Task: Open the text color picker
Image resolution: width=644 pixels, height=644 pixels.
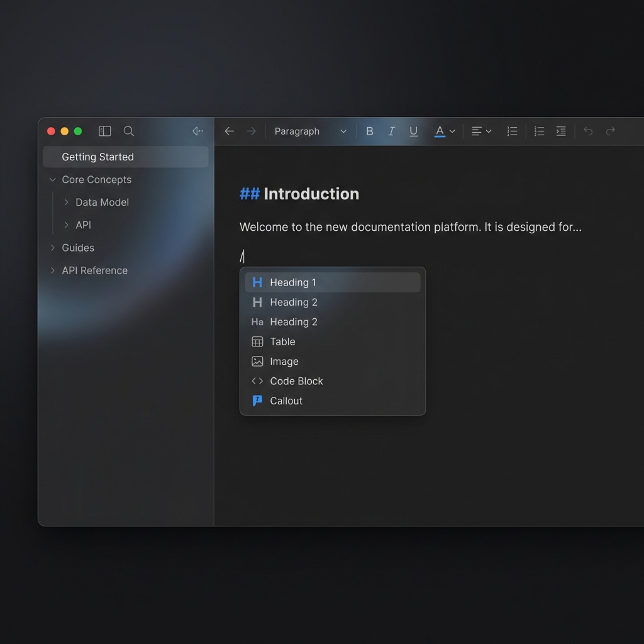Action: [x=444, y=131]
